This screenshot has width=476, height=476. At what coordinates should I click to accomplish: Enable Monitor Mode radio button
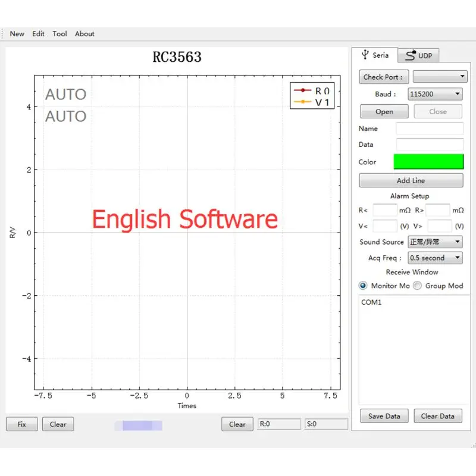[x=364, y=286]
